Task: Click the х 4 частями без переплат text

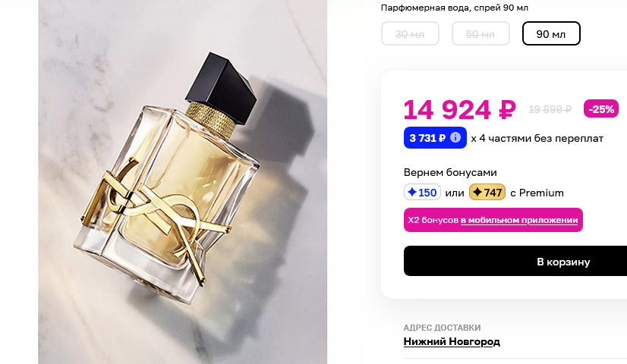Action: click(537, 138)
